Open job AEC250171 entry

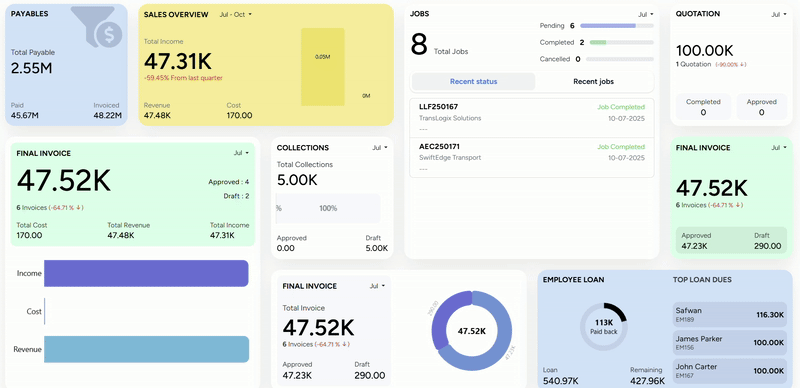(x=532, y=158)
